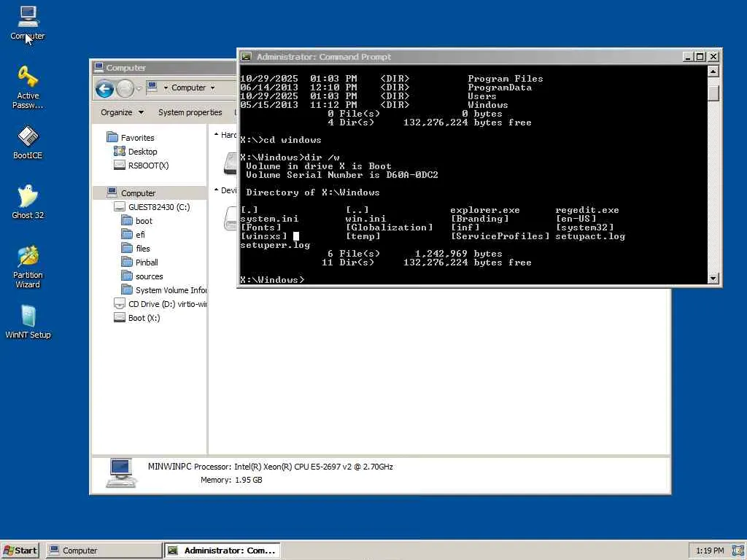Open the efi folder in tree
The width and height of the screenshot is (747, 560).
133,235
